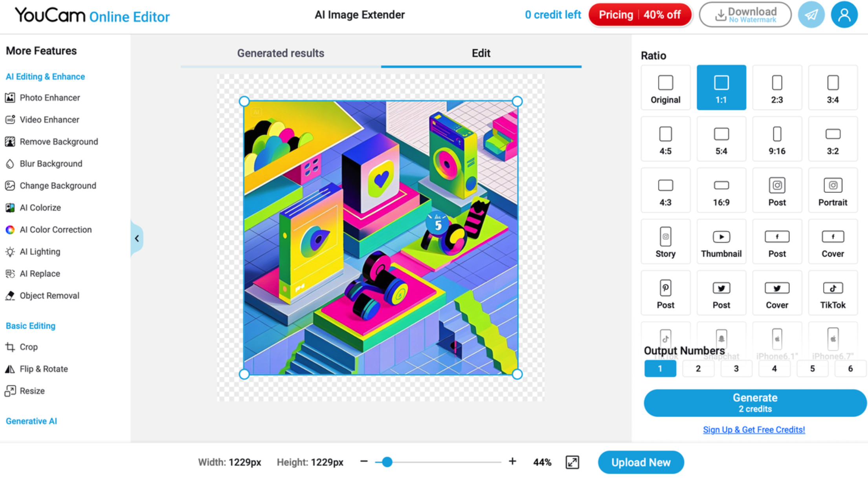Select the Crop tool

pos(28,347)
